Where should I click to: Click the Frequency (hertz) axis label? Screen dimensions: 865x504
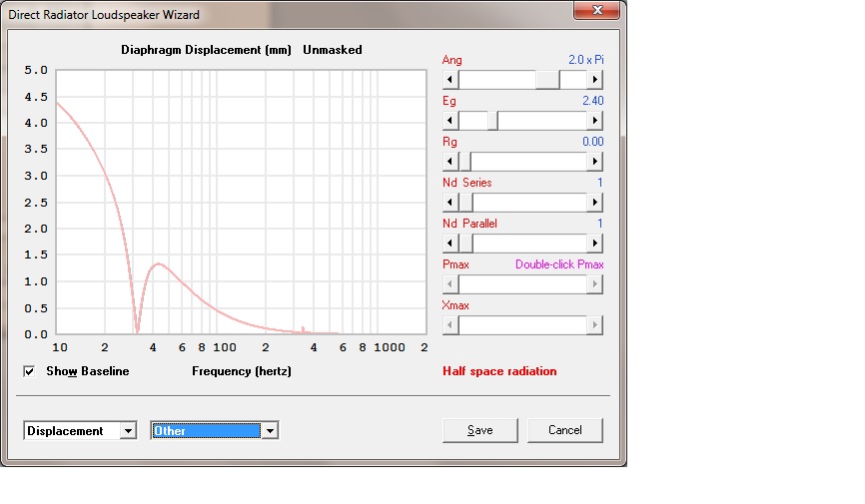click(242, 371)
